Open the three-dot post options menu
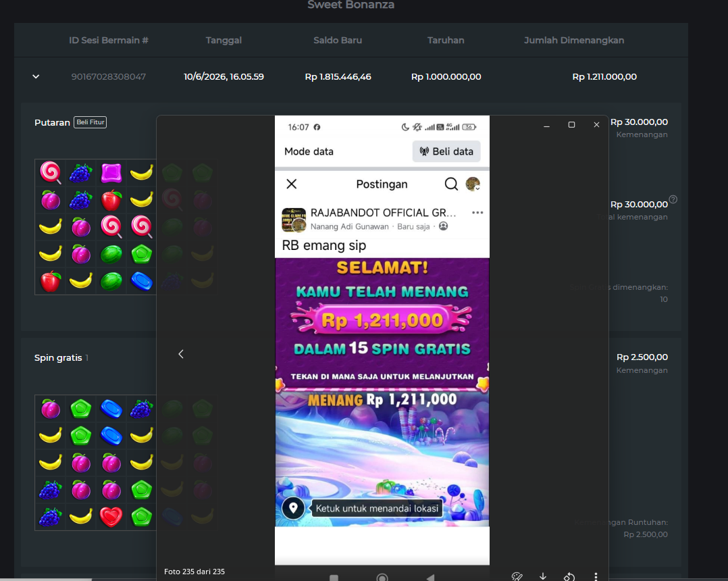Image resolution: width=728 pixels, height=581 pixels. [x=477, y=213]
